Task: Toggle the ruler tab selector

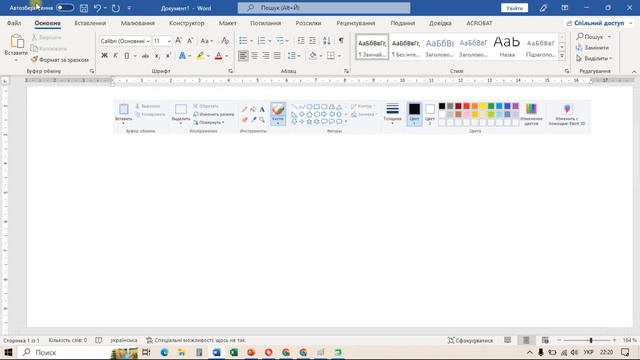Action: [x=5, y=81]
